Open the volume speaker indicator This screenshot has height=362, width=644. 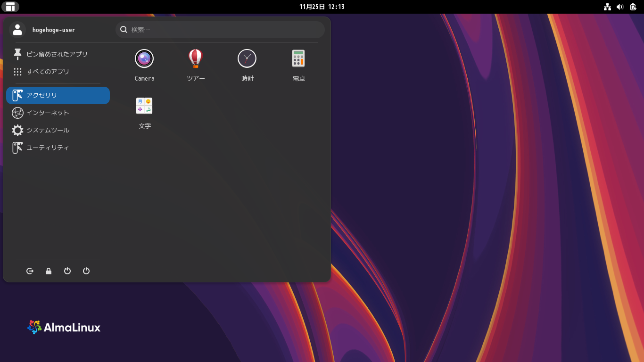pyautogui.click(x=620, y=7)
